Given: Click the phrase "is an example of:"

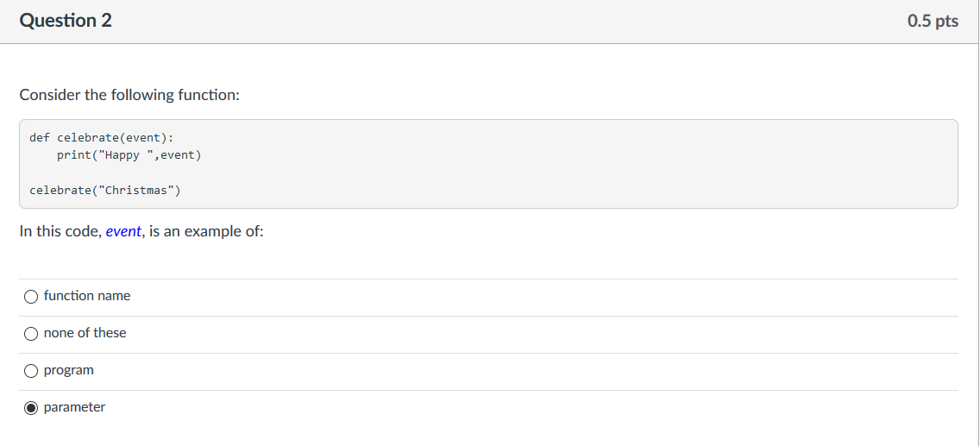Looking at the screenshot, I should pyautogui.click(x=207, y=232).
